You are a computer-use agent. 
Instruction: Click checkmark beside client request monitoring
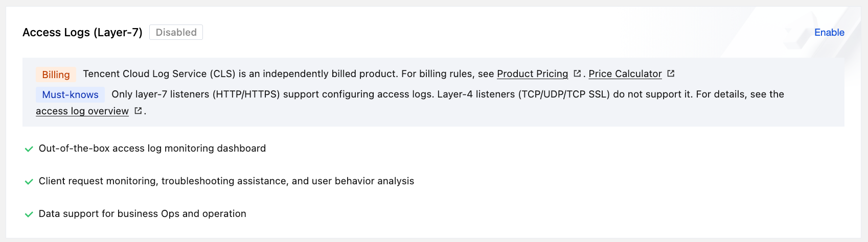(x=29, y=182)
